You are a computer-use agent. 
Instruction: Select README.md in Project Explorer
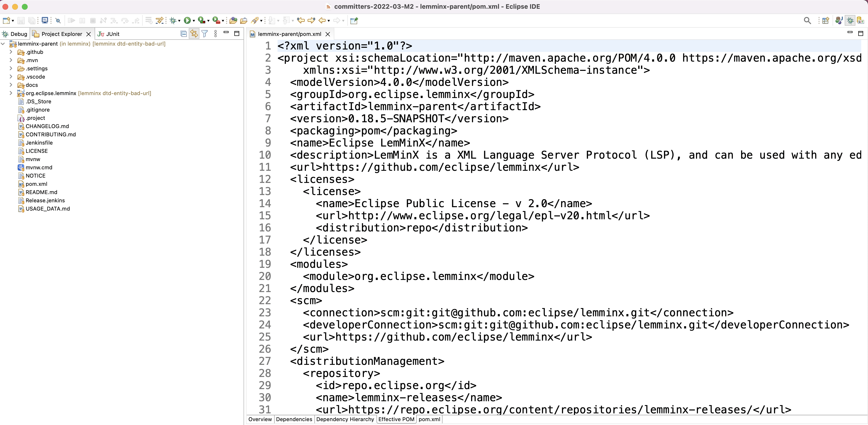pyautogui.click(x=41, y=192)
